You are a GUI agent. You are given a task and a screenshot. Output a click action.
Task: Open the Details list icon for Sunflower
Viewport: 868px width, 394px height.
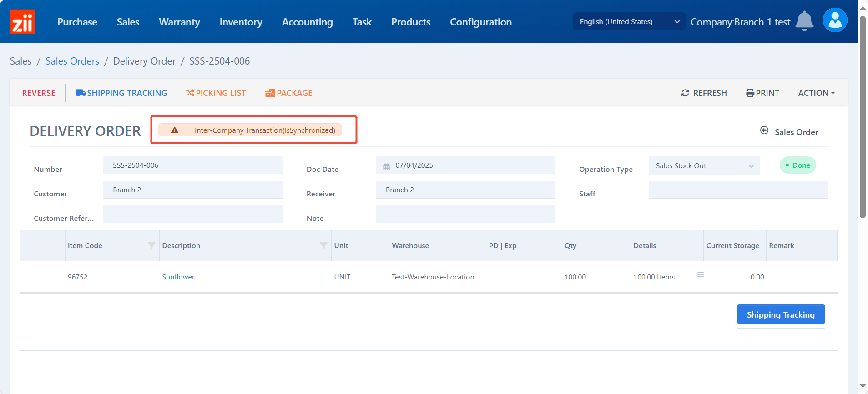pos(701,275)
